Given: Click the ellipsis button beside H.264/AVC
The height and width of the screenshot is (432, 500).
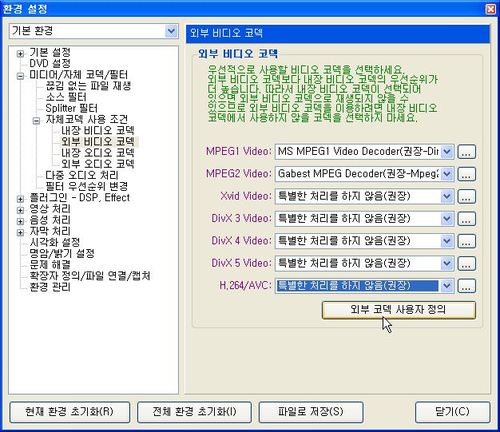Looking at the screenshot, I should (466, 286).
